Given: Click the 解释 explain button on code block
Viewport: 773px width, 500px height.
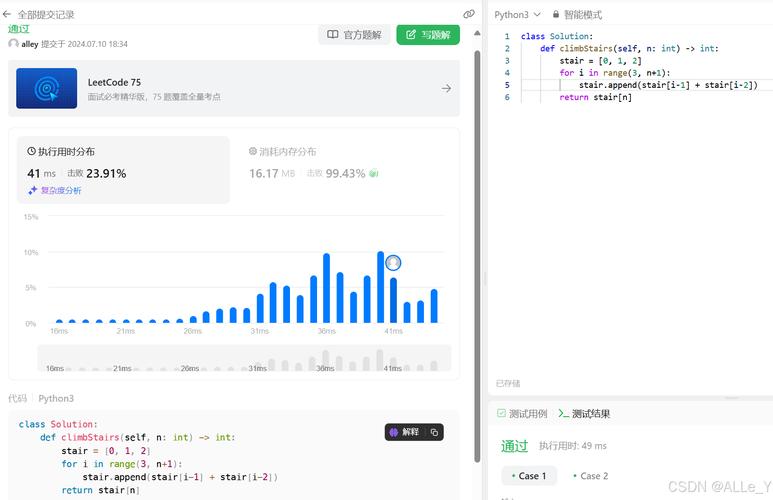Looking at the screenshot, I should pos(404,432).
